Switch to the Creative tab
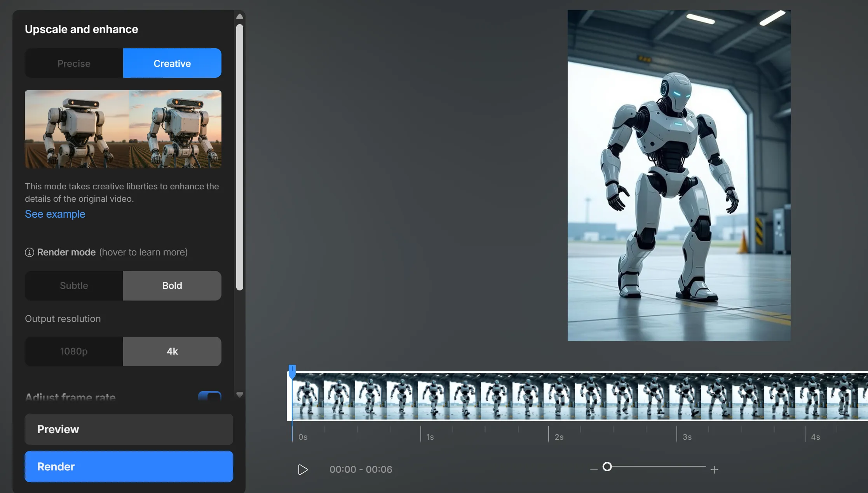 (x=172, y=63)
